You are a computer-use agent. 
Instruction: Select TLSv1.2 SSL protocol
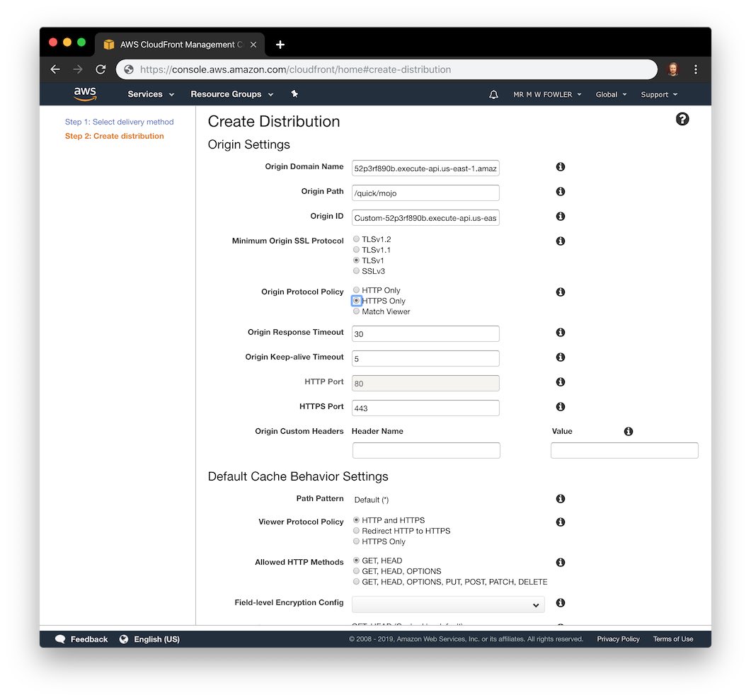[356, 239]
